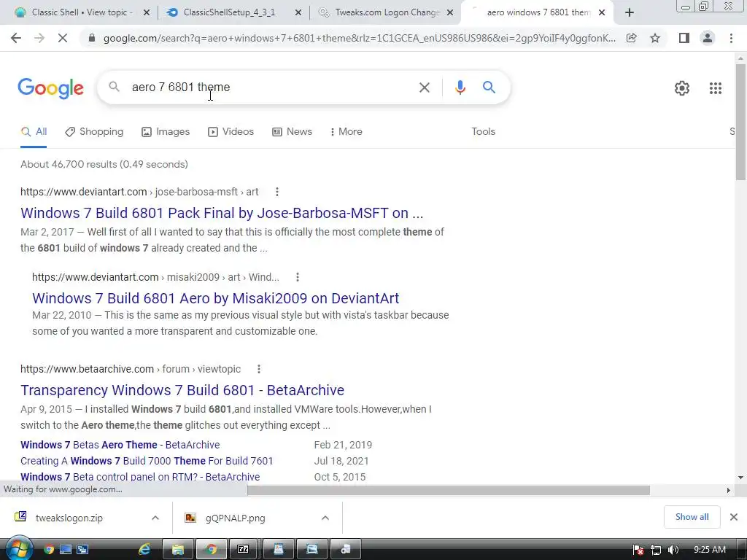Submit search with blue magnifier icon

(489, 87)
